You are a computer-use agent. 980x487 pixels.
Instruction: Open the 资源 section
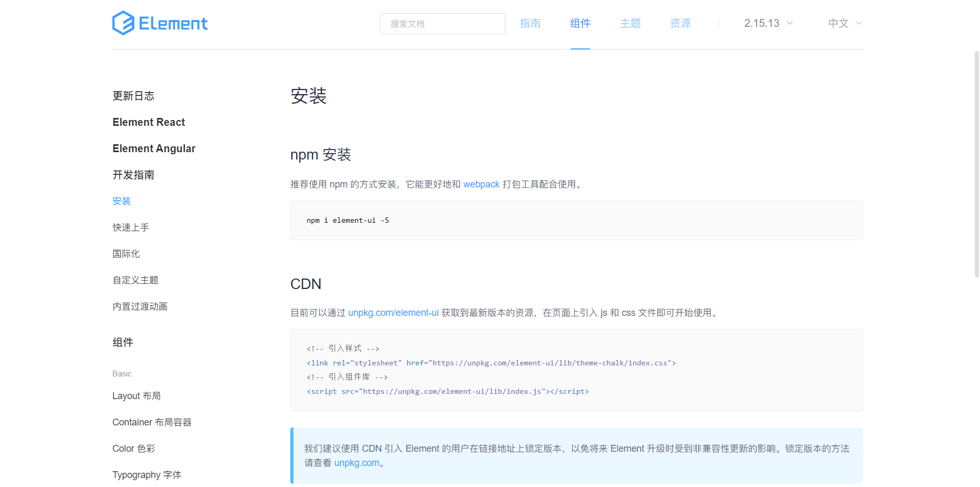(x=680, y=23)
